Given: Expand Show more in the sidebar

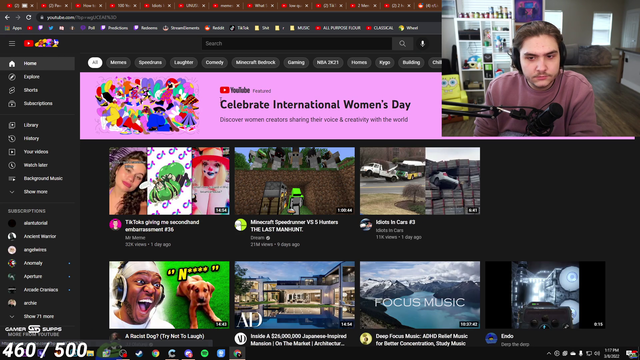Looking at the screenshot, I should click(x=37, y=192).
